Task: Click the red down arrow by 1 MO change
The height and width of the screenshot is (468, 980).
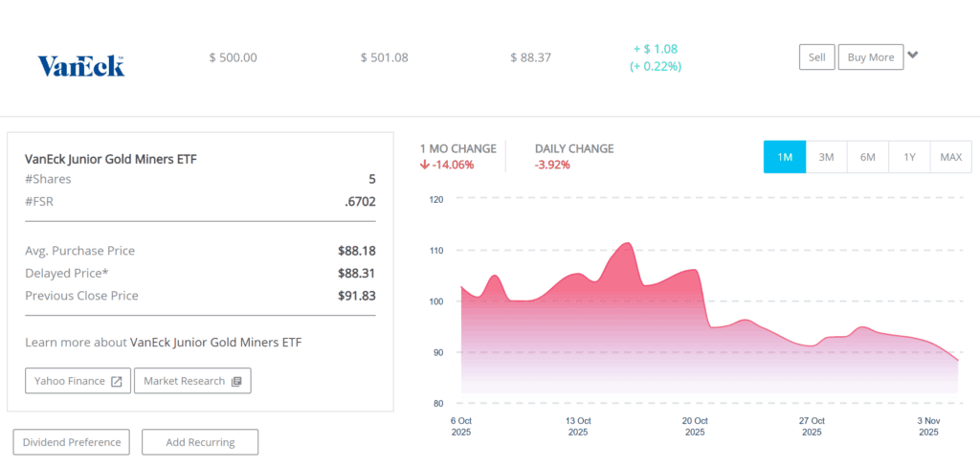Action: [x=425, y=165]
